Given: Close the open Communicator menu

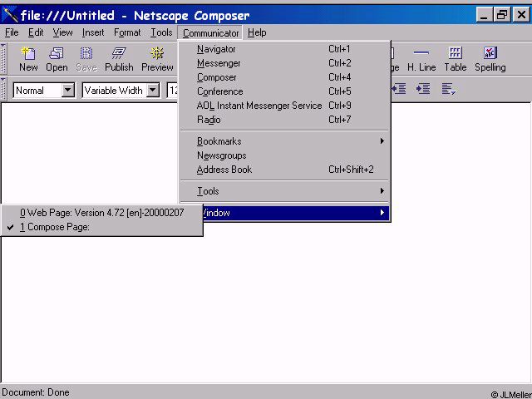Looking at the screenshot, I should 210,33.
